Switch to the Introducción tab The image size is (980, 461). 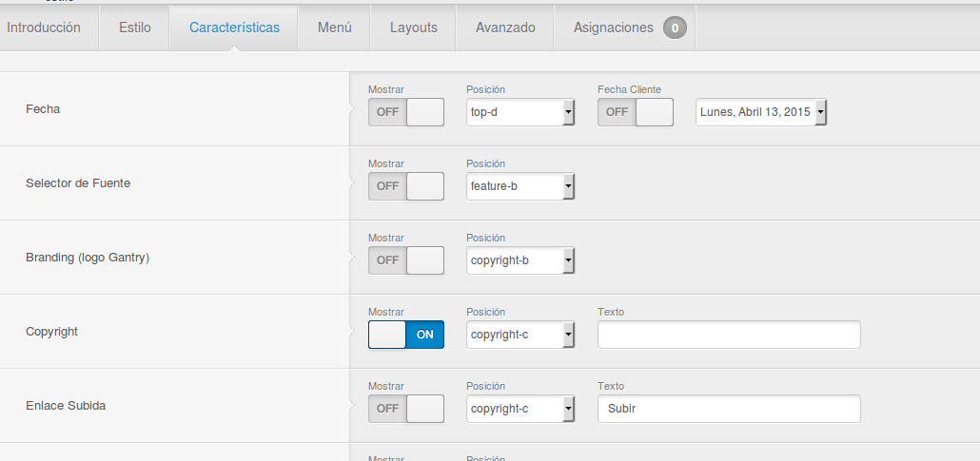click(44, 28)
